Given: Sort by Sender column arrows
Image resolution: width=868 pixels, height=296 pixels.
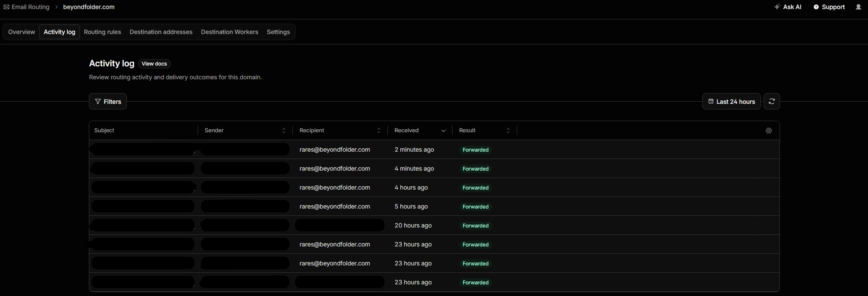Looking at the screenshot, I should (284, 131).
